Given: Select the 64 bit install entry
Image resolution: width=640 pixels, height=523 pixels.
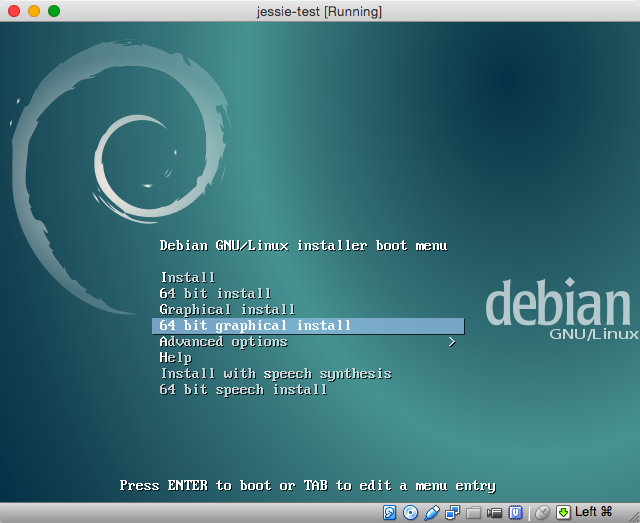Looking at the screenshot, I should [x=308, y=294].
